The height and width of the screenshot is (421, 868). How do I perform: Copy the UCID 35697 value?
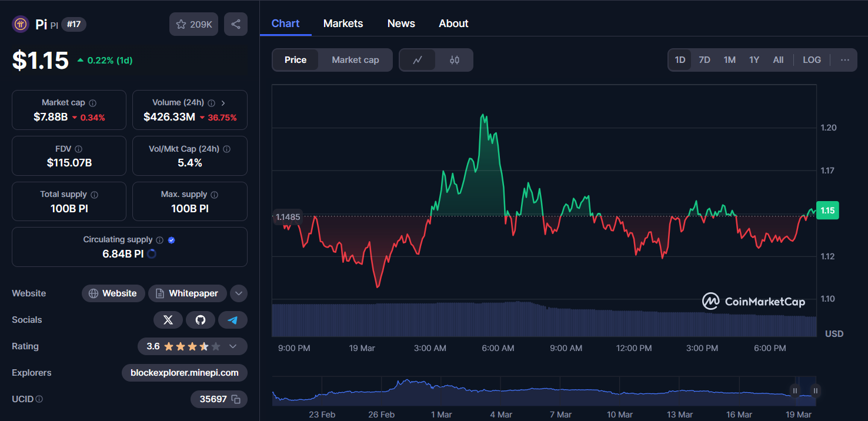[x=236, y=399]
